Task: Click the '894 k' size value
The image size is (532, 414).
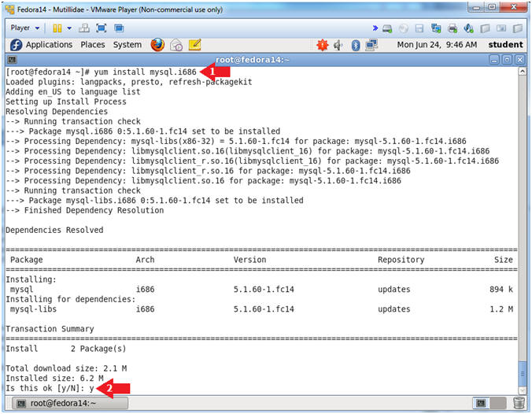Action: click(x=501, y=289)
